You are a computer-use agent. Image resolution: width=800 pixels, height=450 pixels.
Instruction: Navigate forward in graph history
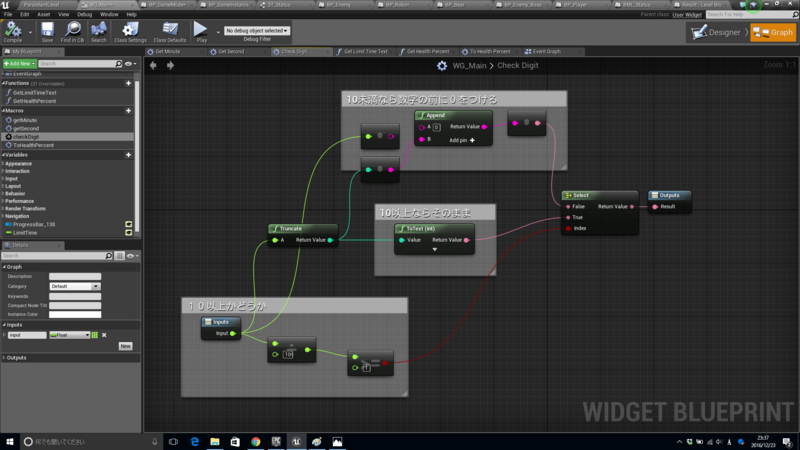coord(170,65)
